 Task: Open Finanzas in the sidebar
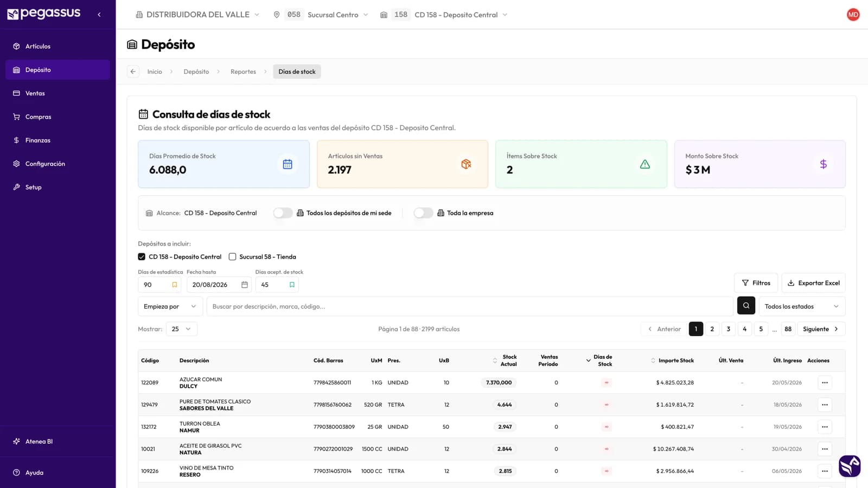point(58,140)
